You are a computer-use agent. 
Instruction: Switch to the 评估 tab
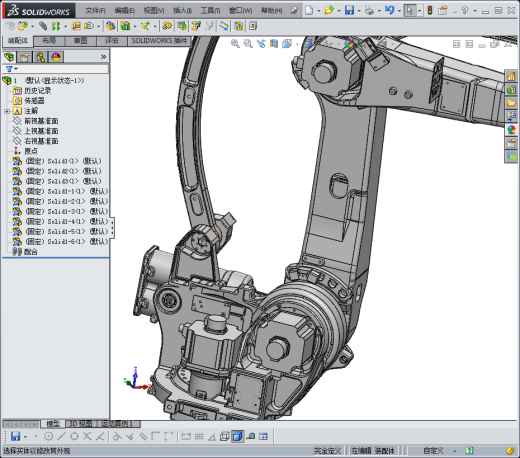(x=112, y=41)
